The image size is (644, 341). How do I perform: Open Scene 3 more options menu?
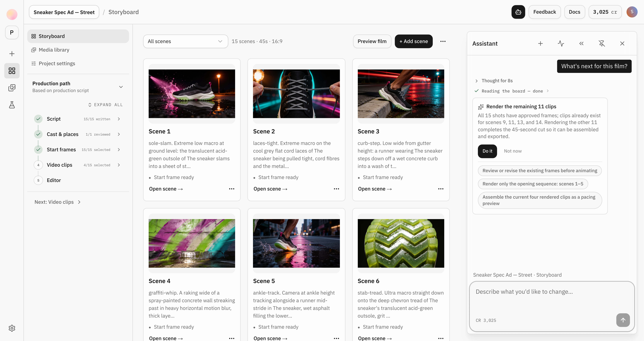coord(441,189)
